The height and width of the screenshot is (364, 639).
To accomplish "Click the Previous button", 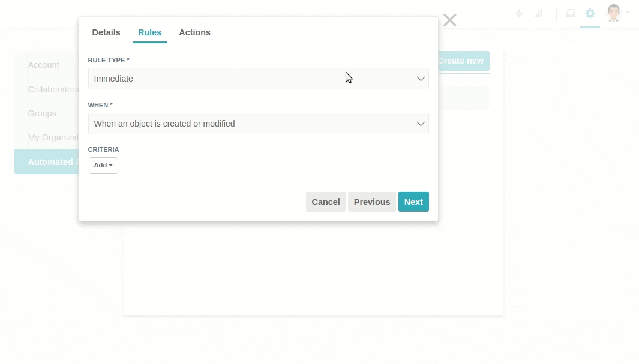I will 372,202.
